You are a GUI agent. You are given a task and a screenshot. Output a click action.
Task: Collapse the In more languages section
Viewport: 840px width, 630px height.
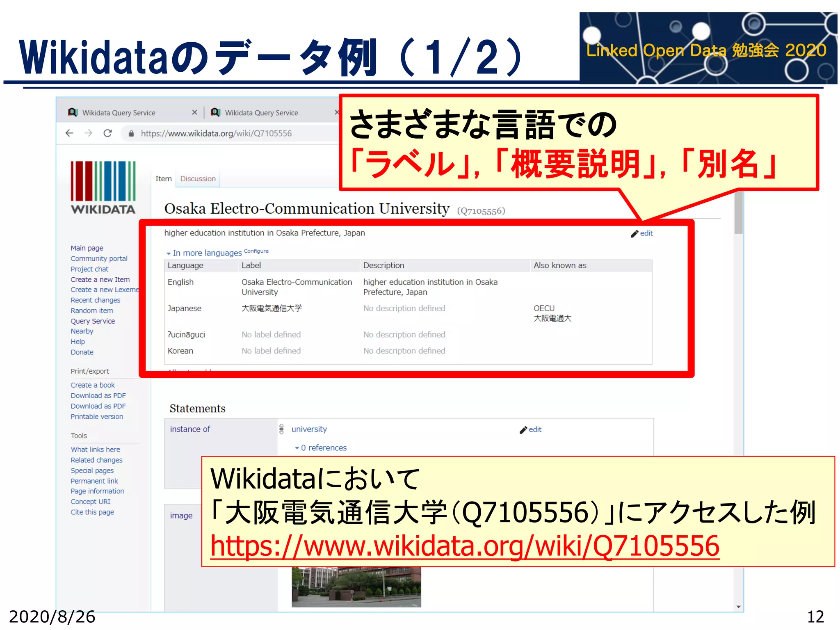coord(204,253)
